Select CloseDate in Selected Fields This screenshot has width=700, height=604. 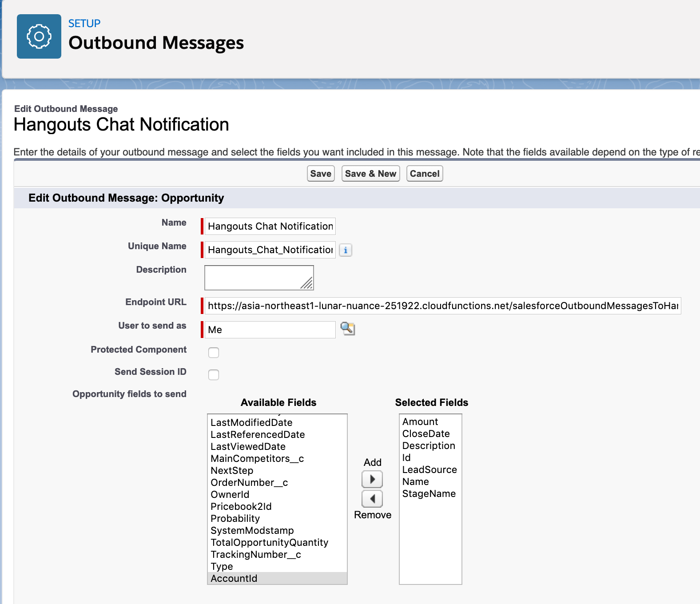click(430, 433)
